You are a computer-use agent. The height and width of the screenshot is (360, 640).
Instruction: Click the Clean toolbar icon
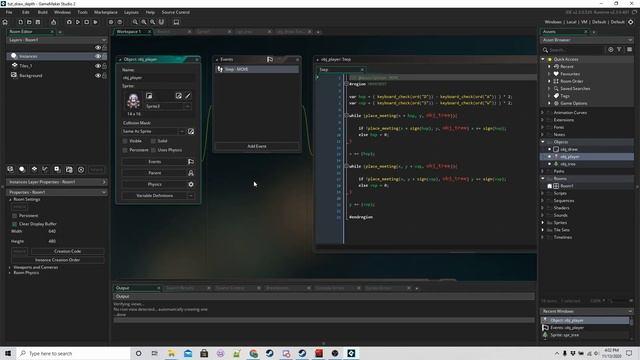point(96,22)
